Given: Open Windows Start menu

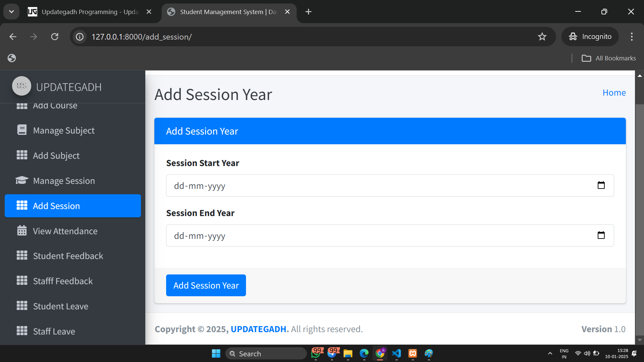Looking at the screenshot, I should click(x=216, y=353).
